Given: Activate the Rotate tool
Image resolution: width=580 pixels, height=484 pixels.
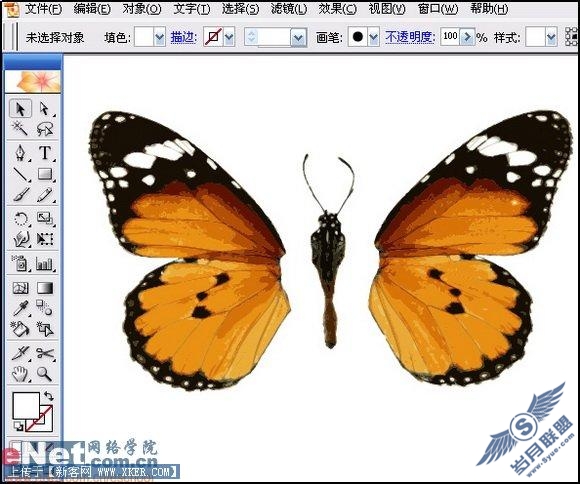Looking at the screenshot, I should point(20,218).
